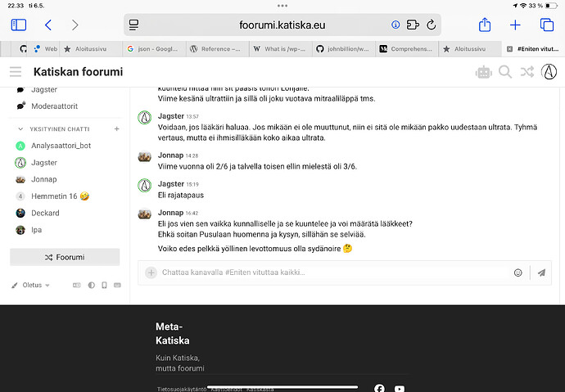This screenshot has height=392, width=565.
Task: Close the #Eniten vitut... tab
Action: [x=509, y=49]
